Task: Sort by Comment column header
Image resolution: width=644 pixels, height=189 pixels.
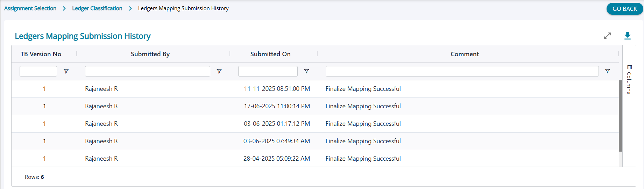Action: [x=465, y=54]
